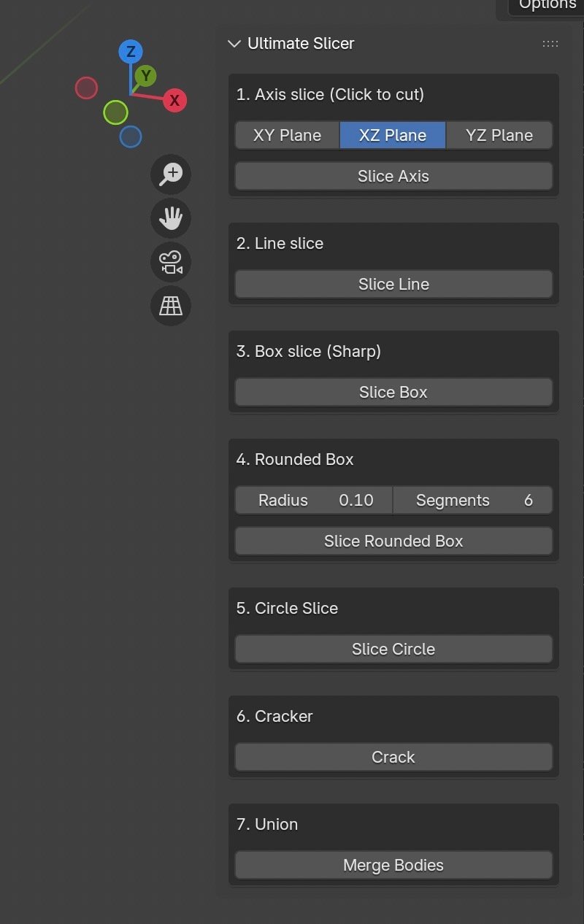
Task: Select the XZ Plane option
Action: click(x=393, y=135)
